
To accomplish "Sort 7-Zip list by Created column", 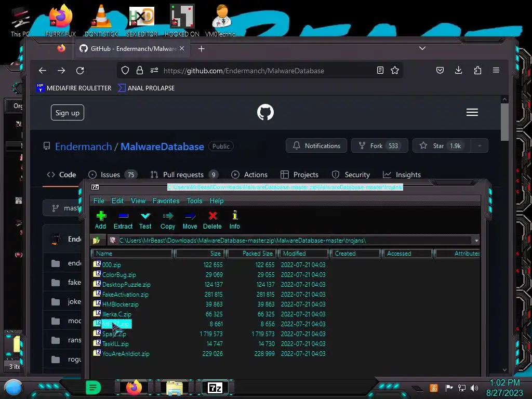I will click(355, 254).
